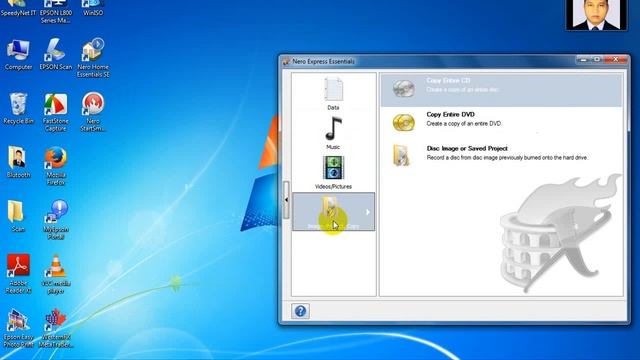Maximize the Nero Express Essentials window
The height and width of the screenshot is (360, 640).
click(597, 60)
